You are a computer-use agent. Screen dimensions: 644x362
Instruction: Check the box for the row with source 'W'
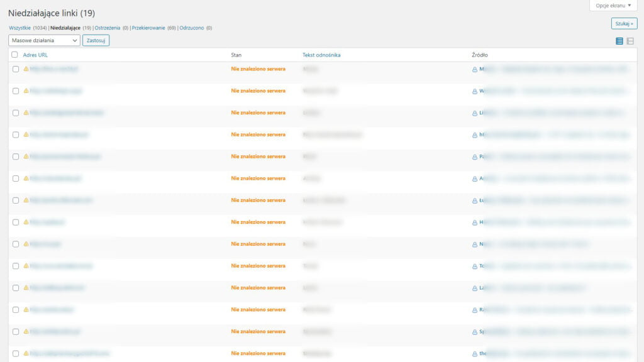click(x=16, y=91)
